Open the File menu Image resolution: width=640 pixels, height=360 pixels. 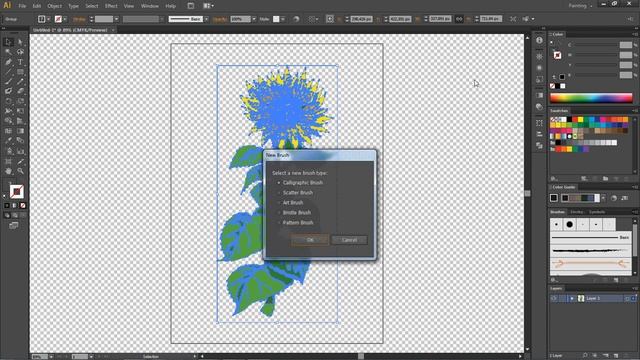[22, 6]
